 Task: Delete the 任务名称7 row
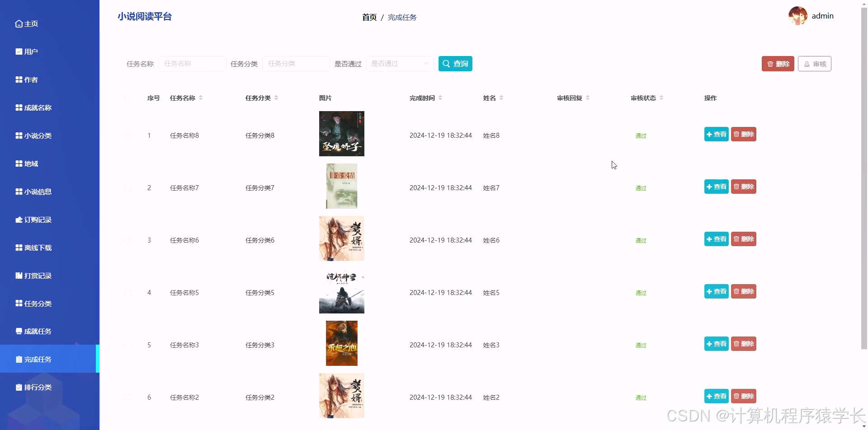coord(744,187)
